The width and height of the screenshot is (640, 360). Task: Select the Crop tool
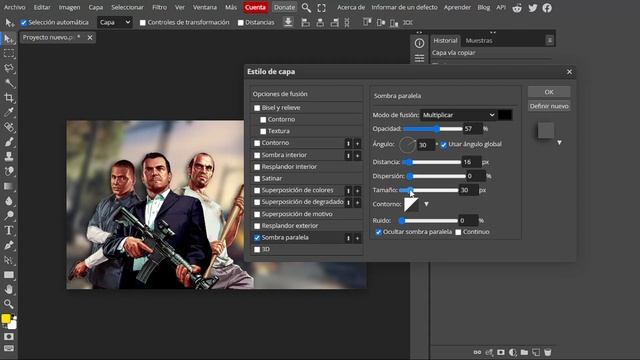click(x=9, y=98)
